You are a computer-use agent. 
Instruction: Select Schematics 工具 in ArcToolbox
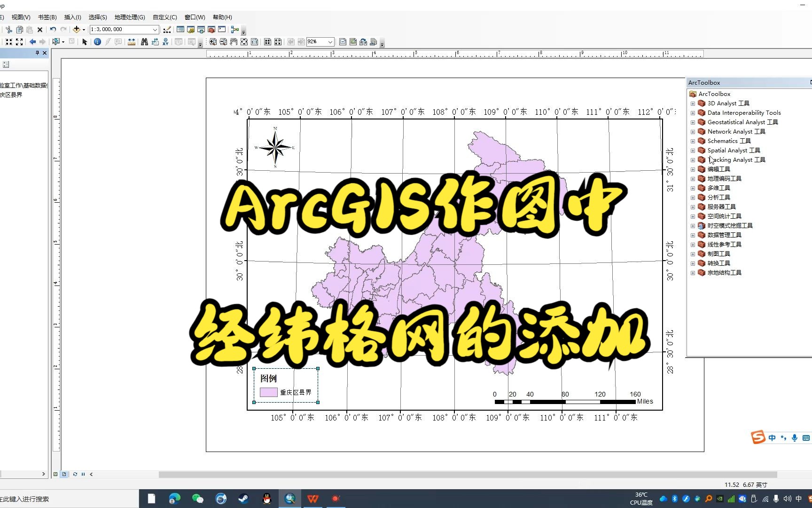tap(729, 141)
